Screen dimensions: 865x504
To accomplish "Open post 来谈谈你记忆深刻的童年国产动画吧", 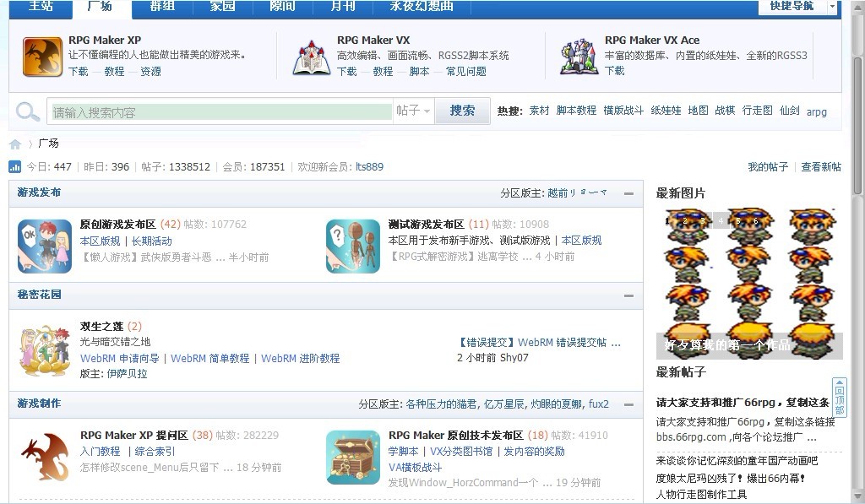I will [737, 460].
